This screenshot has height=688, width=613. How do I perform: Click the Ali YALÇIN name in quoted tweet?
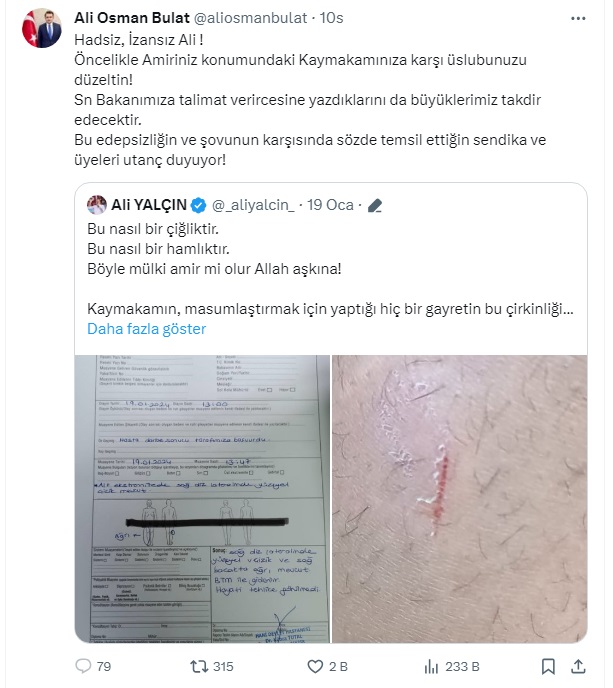(x=149, y=205)
